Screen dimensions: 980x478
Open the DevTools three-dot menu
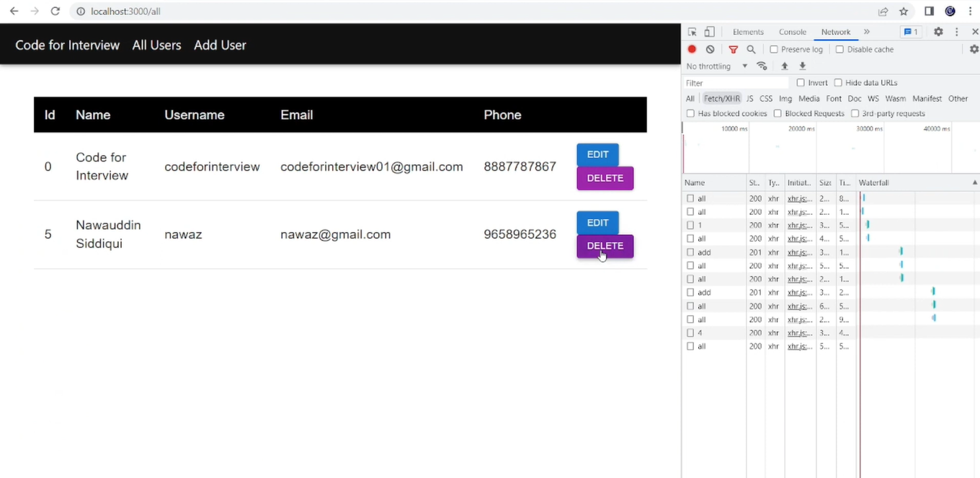point(956,32)
